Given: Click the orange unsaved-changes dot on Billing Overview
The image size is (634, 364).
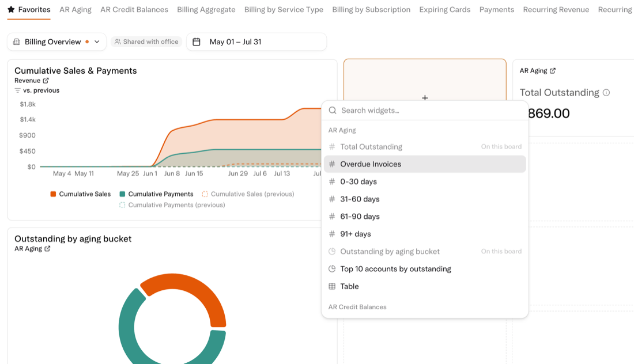Looking at the screenshot, I should coord(87,41).
